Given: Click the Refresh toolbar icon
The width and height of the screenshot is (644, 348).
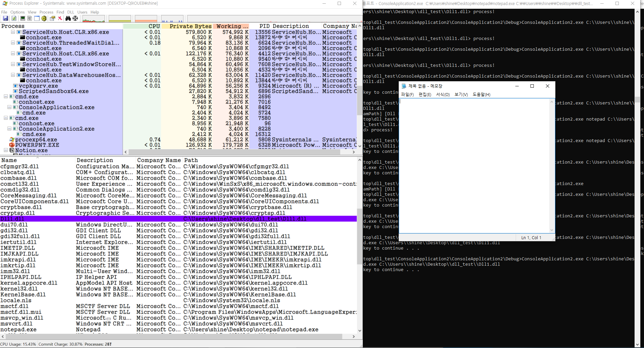Looking at the screenshot, I should pyautogui.click(x=14, y=18).
